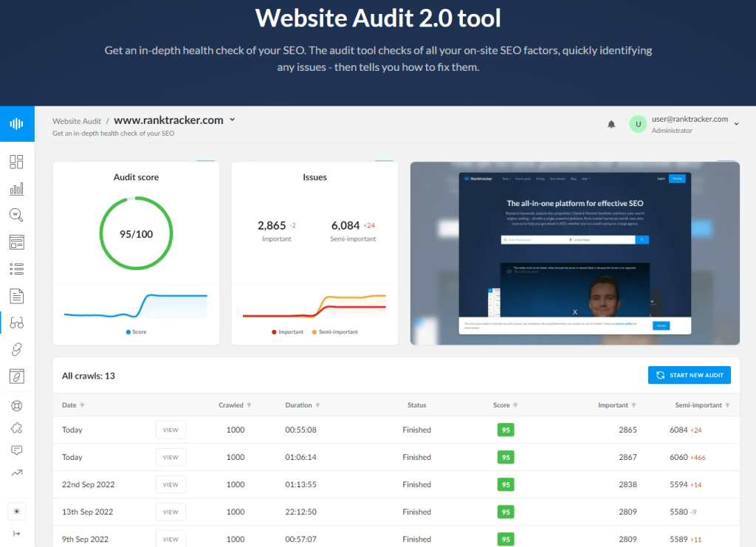Open the Keyword Finder magnifier icon
The height and width of the screenshot is (547, 756).
(x=17, y=216)
